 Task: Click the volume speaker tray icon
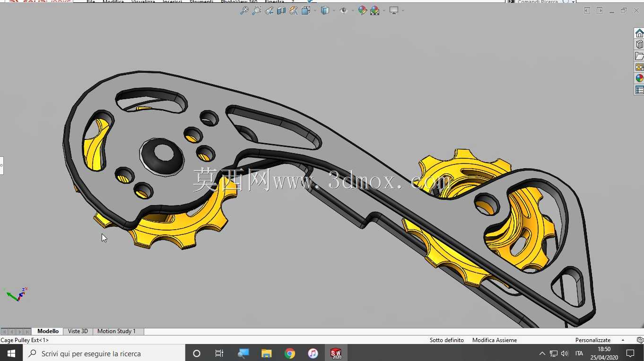[x=565, y=353]
